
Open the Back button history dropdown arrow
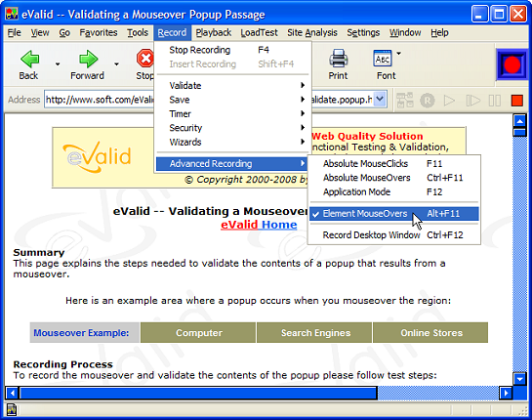[x=58, y=63]
